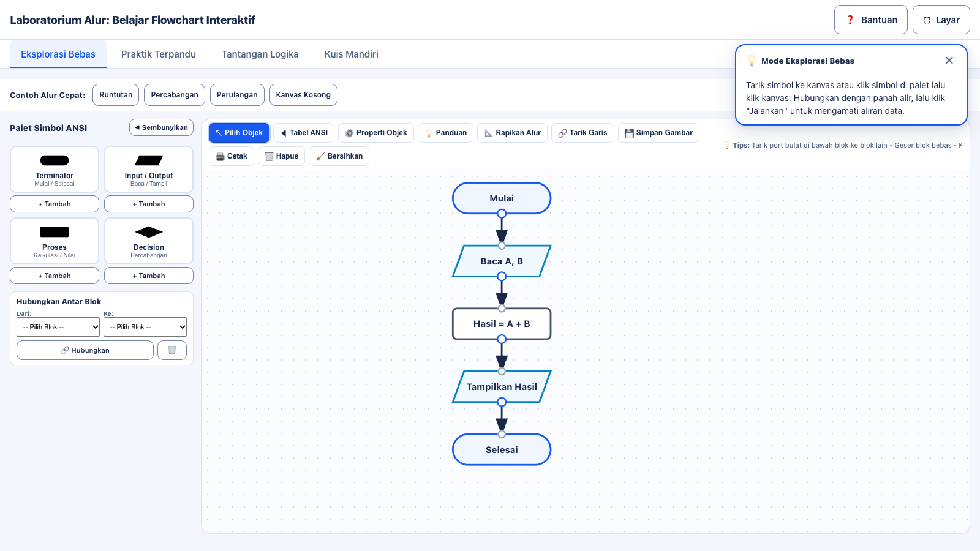Pick the Decision diamond symbol

tap(149, 241)
